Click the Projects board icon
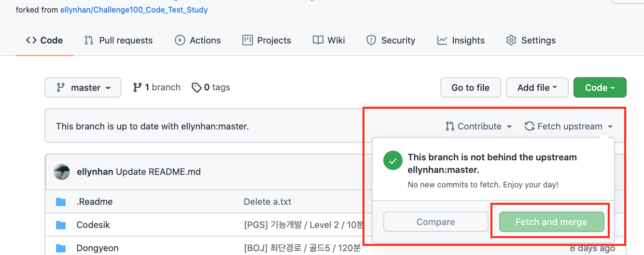 point(248,41)
